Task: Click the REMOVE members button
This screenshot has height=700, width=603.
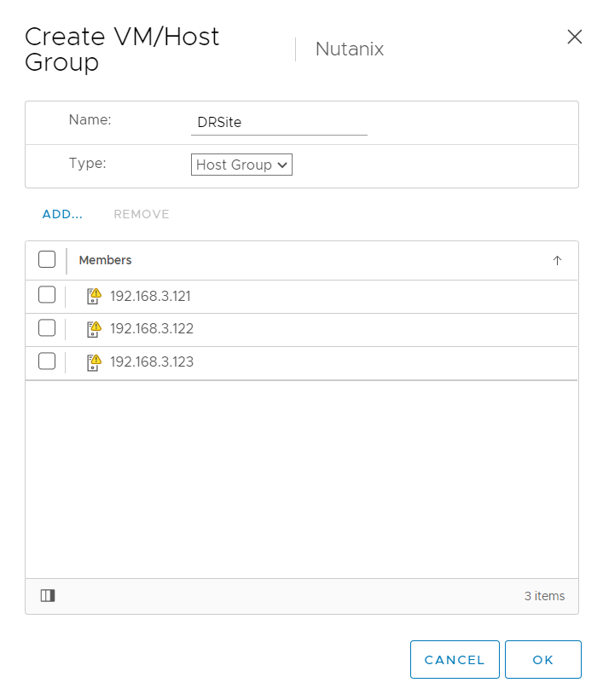Action: click(x=142, y=214)
